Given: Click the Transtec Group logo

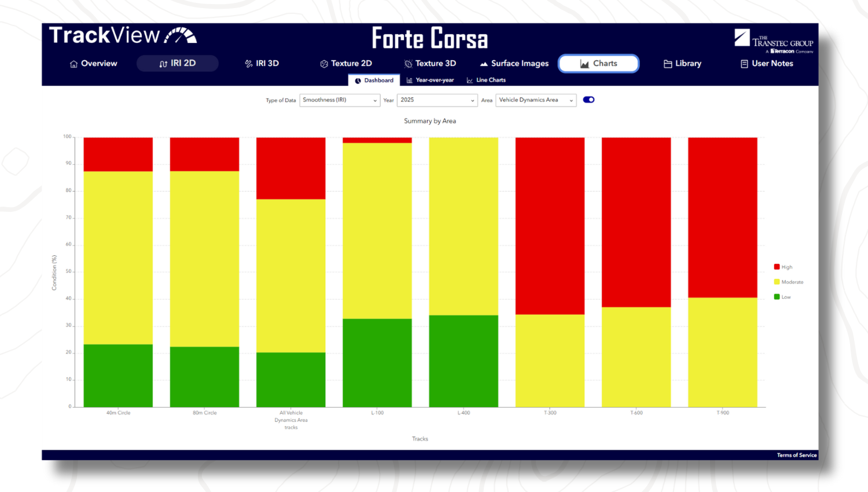Looking at the screenshot, I should tap(774, 41).
